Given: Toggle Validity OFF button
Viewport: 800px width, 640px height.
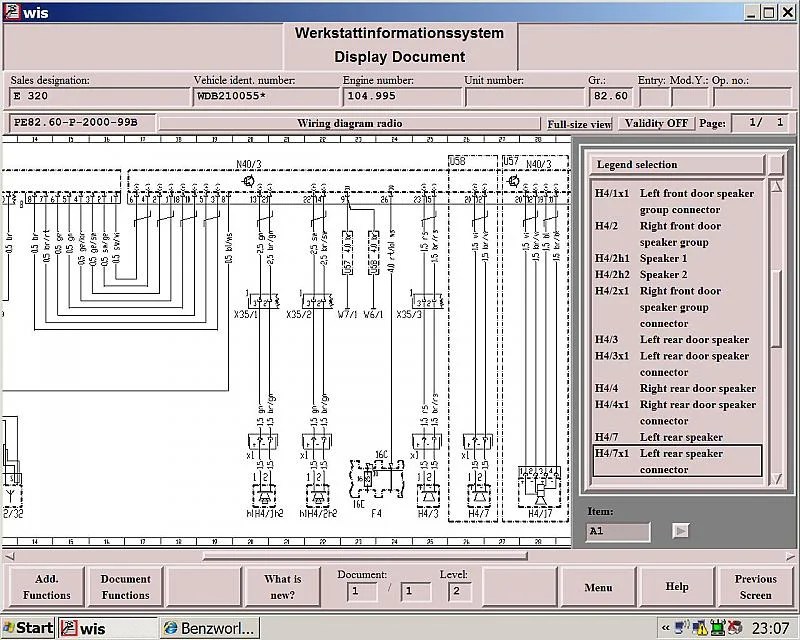Looking at the screenshot, I should point(656,124).
